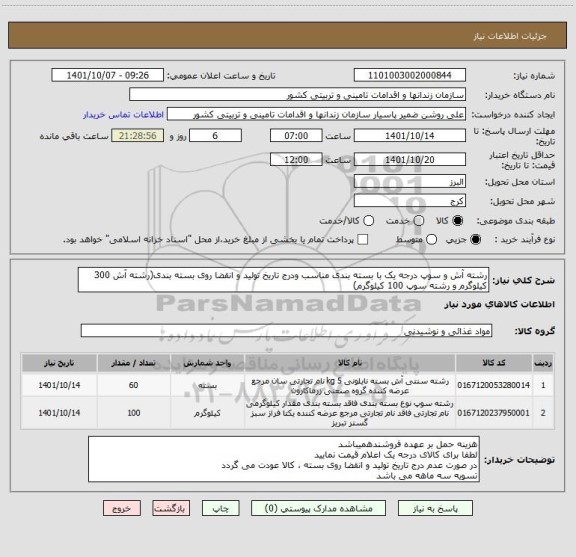
Task: Click the خروج exit button
Action: pos(122,509)
